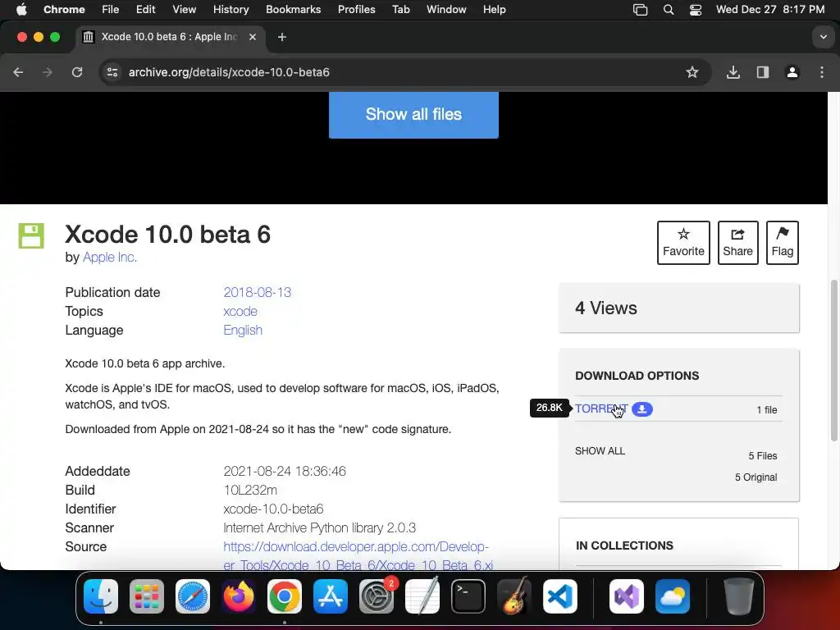Open the File menu
The image size is (840, 630).
point(111,9)
